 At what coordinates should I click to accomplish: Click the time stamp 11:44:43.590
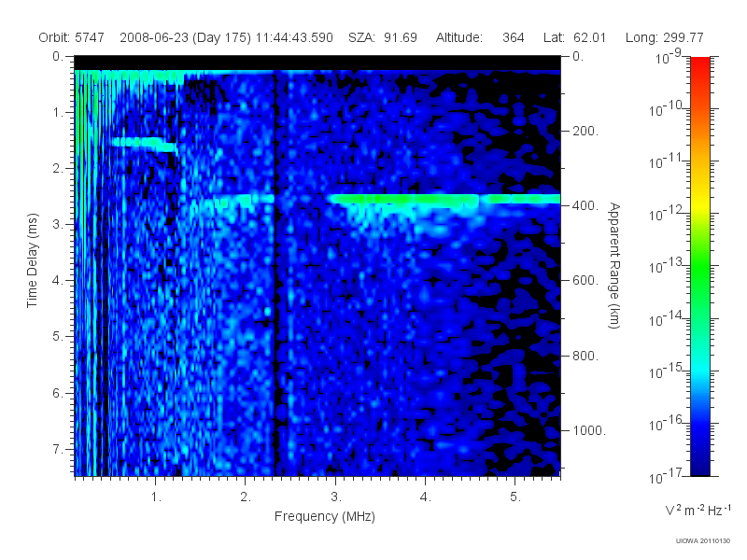294,37
